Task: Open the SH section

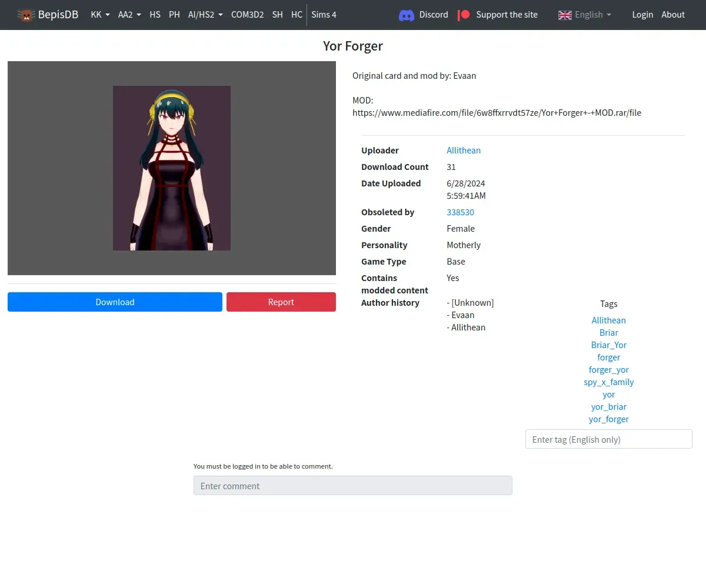Action: tap(277, 15)
